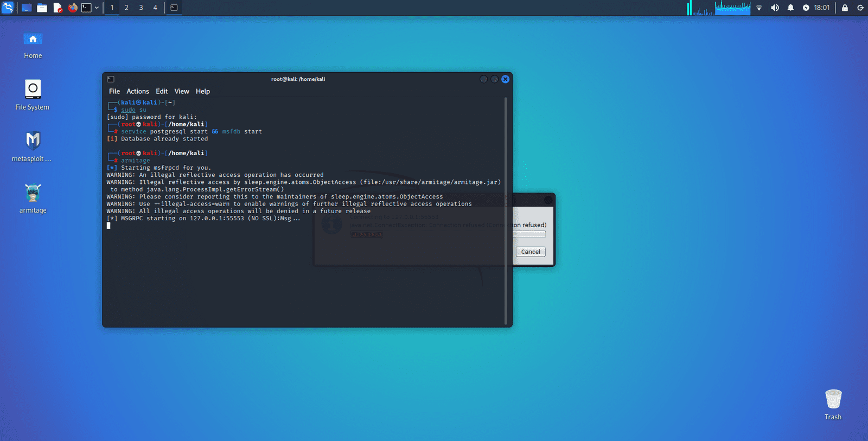
Task: Click the 'sudo su' command text
Action: (x=133, y=110)
